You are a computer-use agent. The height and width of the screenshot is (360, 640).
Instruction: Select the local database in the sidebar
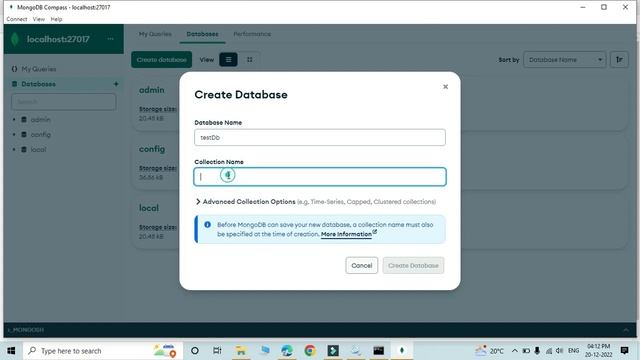(x=38, y=149)
